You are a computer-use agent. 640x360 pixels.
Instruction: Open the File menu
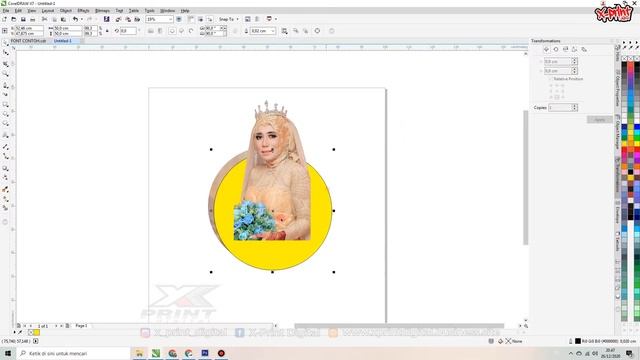6,11
